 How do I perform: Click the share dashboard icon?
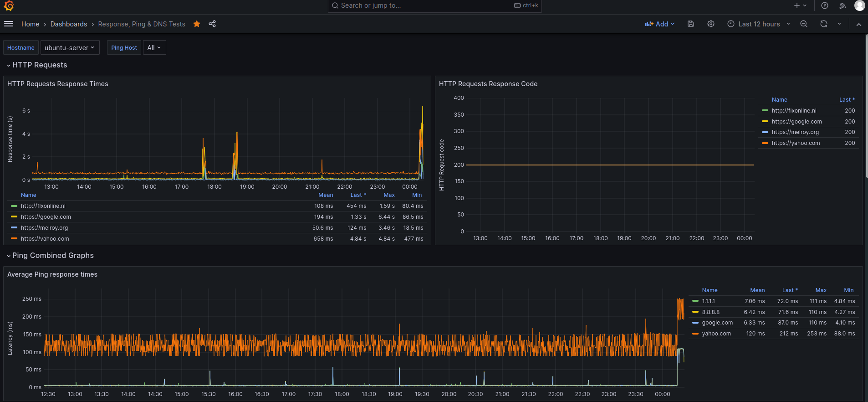(212, 24)
